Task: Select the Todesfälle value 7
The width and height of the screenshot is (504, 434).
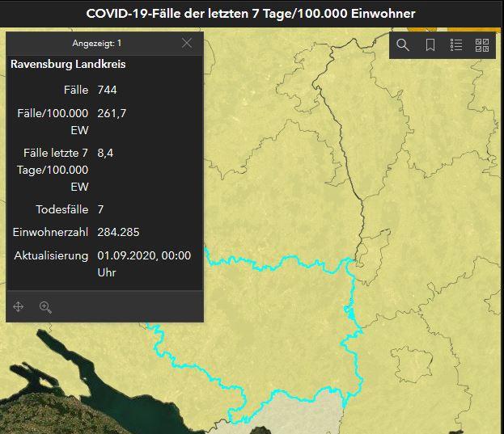Action: tap(100, 209)
